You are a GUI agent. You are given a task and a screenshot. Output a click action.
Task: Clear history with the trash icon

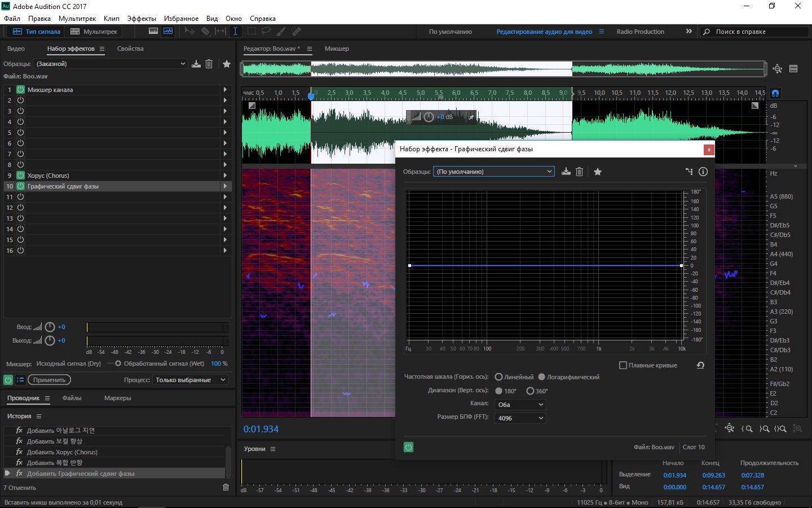point(226,487)
